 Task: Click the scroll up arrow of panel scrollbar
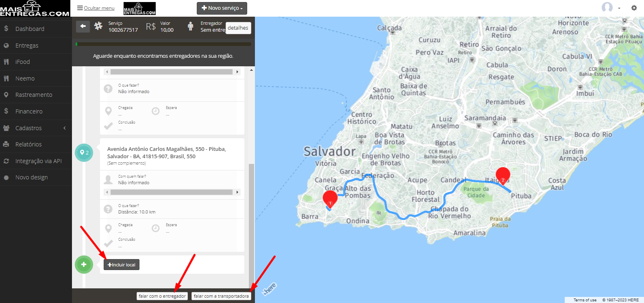[251, 70]
